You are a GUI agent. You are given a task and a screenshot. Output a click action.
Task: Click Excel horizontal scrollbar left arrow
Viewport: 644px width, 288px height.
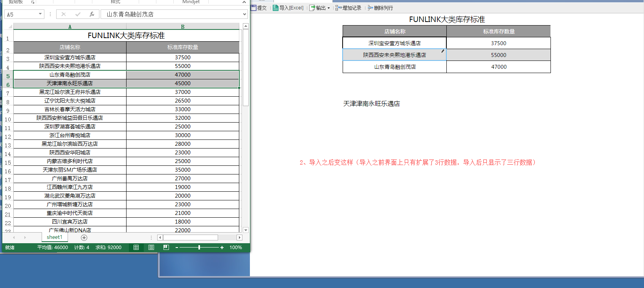pyautogui.click(x=160, y=237)
